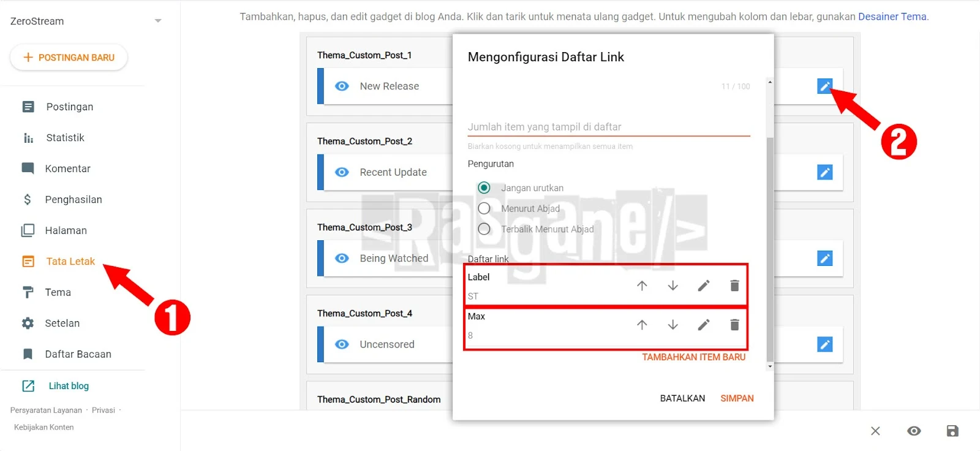Select Terbalik Menurut Abjad radio option

pyautogui.click(x=484, y=229)
